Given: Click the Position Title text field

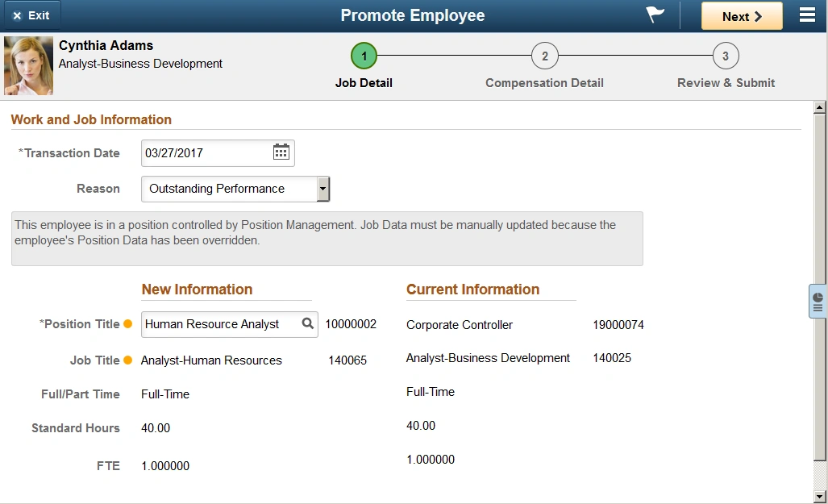Looking at the screenshot, I should (x=219, y=324).
